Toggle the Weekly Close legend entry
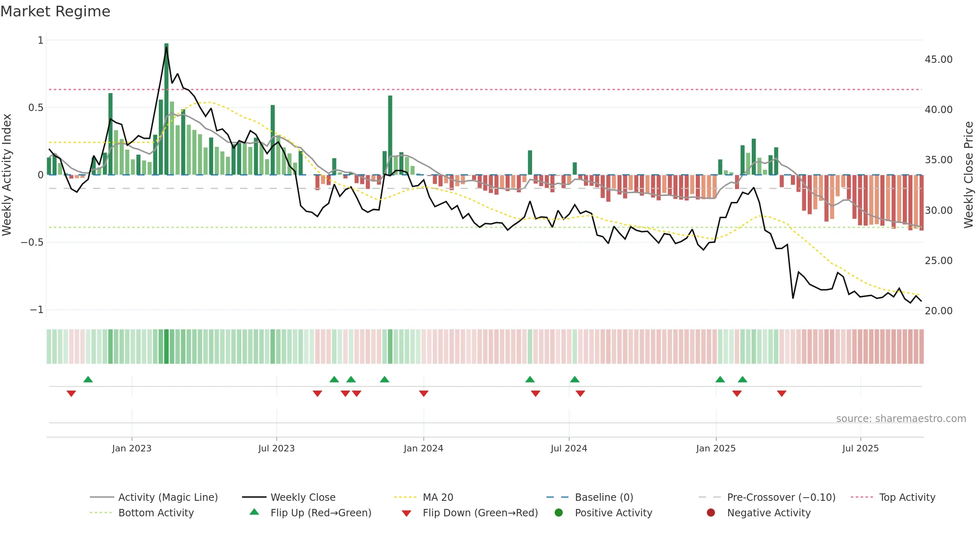The width and height of the screenshot is (980, 551). coord(289,497)
